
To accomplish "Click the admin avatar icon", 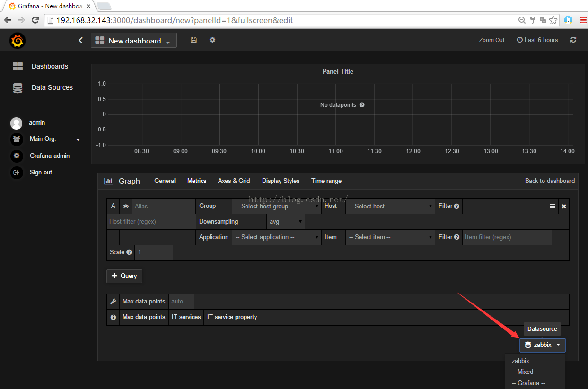I will tap(17, 123).
